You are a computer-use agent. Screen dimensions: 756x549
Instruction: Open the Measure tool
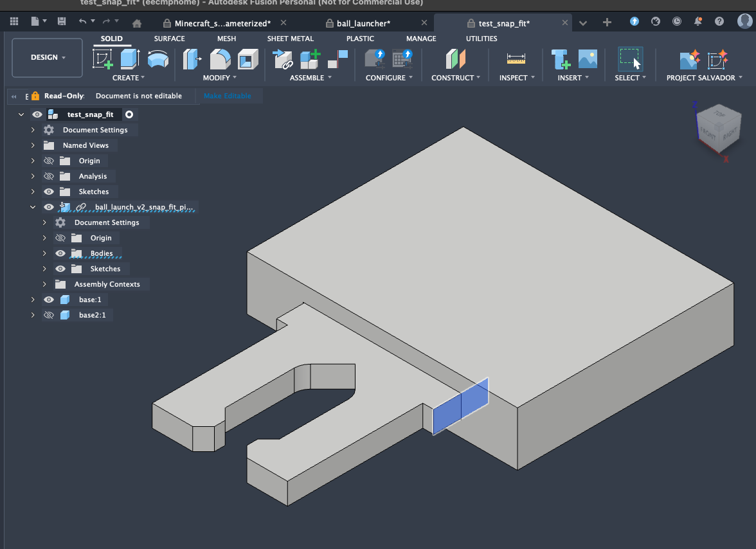(x=516, y=59)
